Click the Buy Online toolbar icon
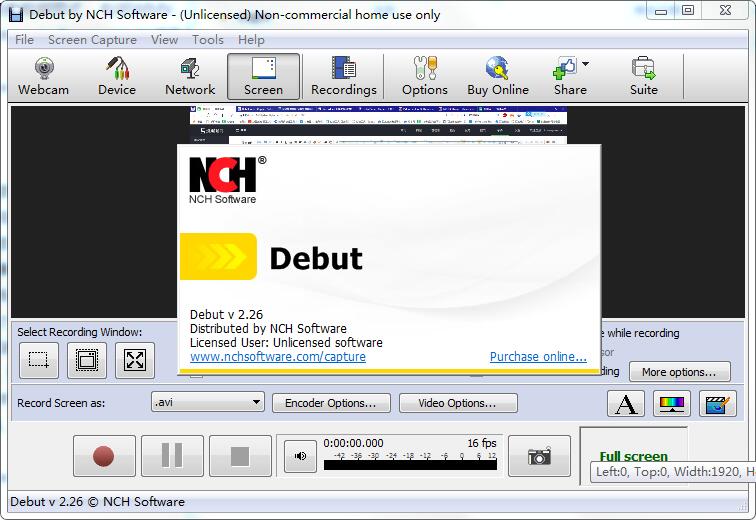The width and height of the screenshot is (756, 520). coord(498,77)
